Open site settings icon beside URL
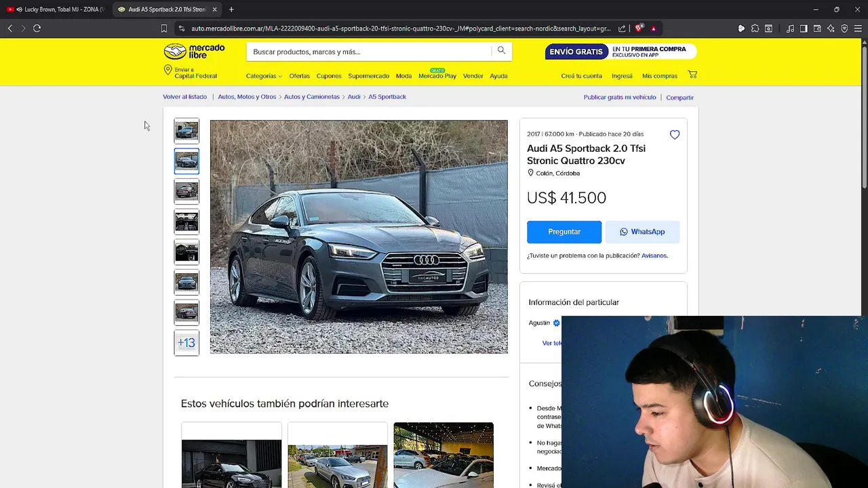 (181, 28)
